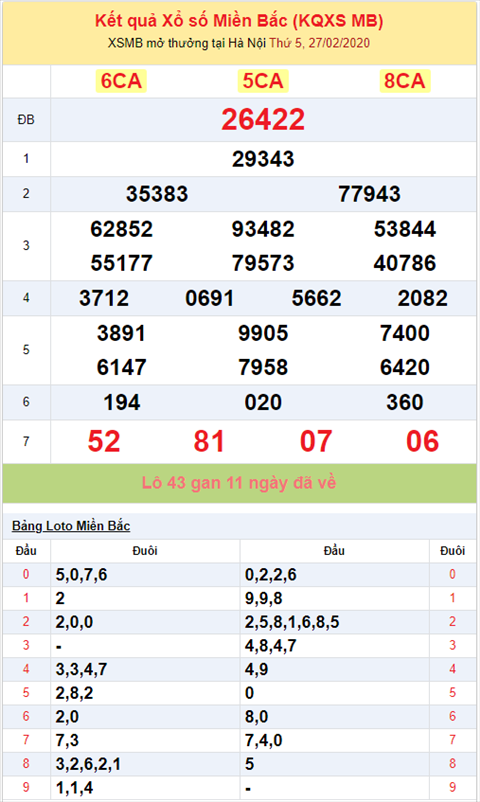This screenshot has height=802, width=480.
Task: Click seventh prize red number '06'
Action: [x=423, y=442]
